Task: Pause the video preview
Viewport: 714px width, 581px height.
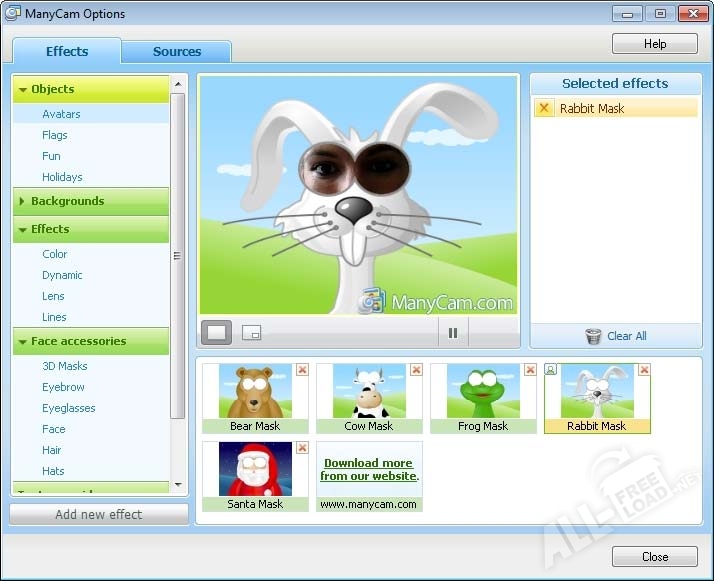Action: (x=453, y=333)
